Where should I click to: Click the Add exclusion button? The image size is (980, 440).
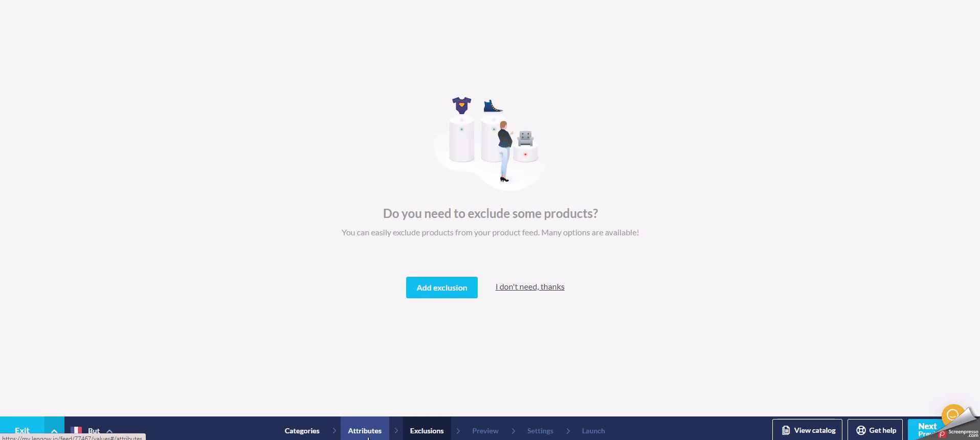441,288
